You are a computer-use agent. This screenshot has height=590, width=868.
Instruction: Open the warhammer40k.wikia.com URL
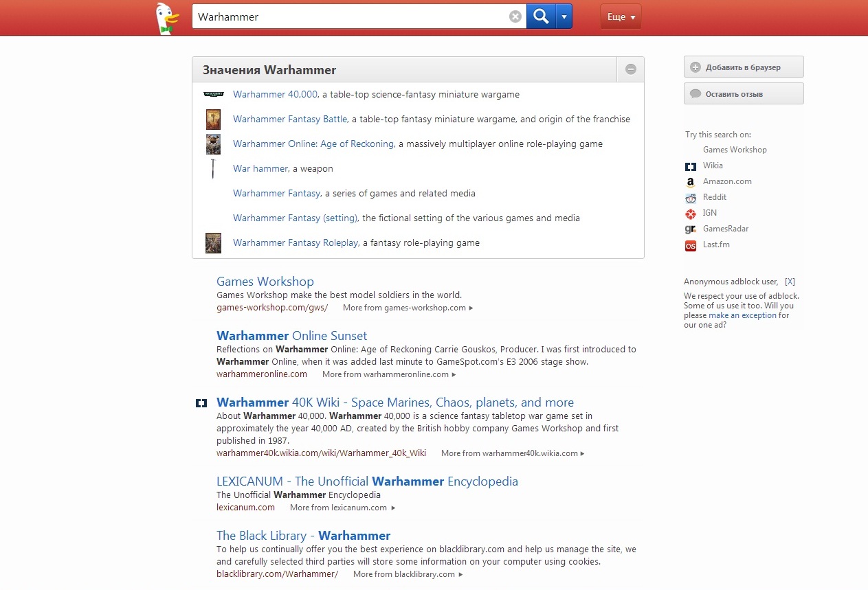click(321, 453)
